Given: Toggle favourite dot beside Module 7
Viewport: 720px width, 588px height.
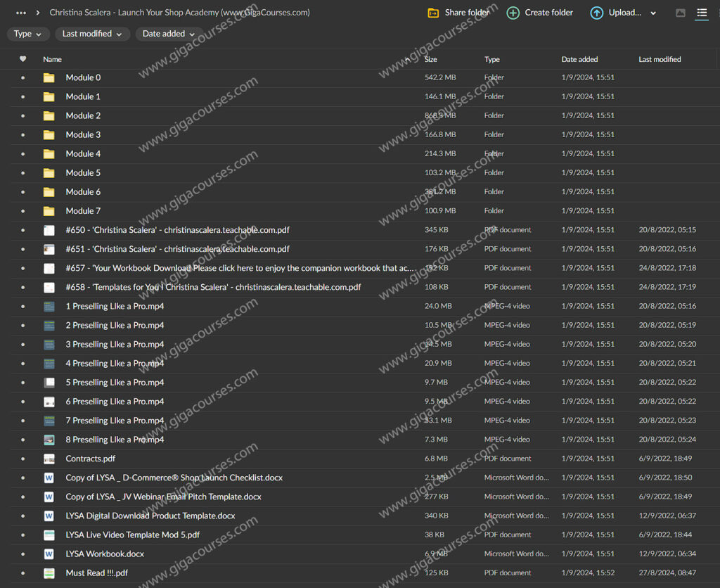Looking at the screenshot, I should click(22, 210).
